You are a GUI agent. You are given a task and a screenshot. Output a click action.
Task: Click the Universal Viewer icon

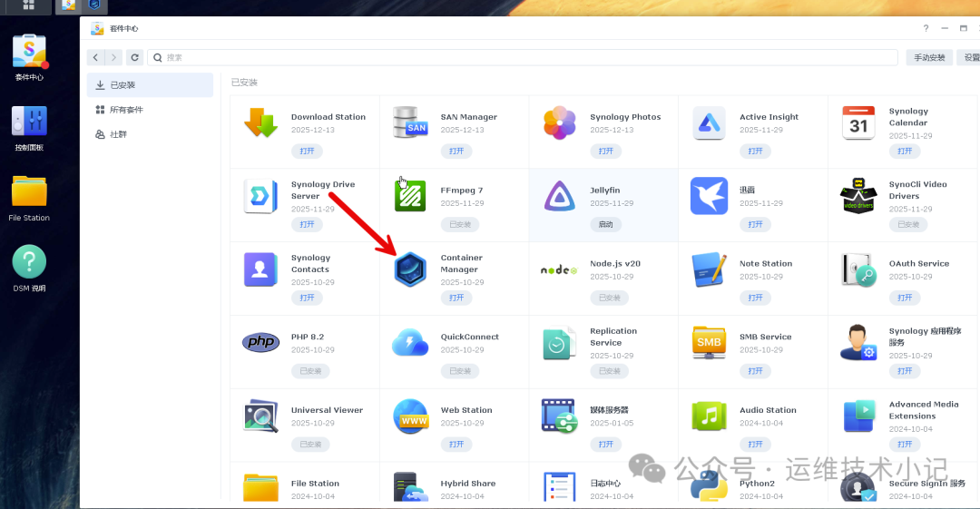260,416
